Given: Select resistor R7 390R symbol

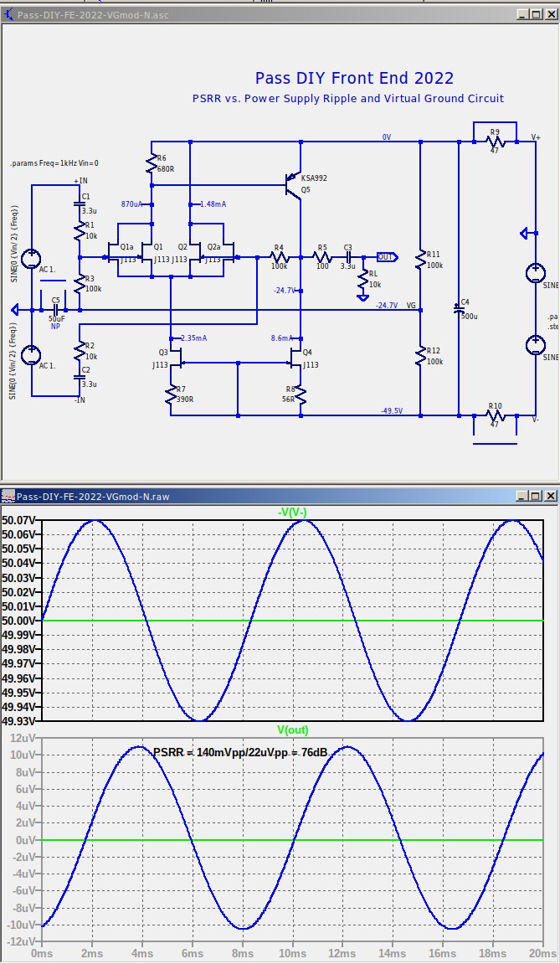Looking at the screenshot, I should click(170, 395).
